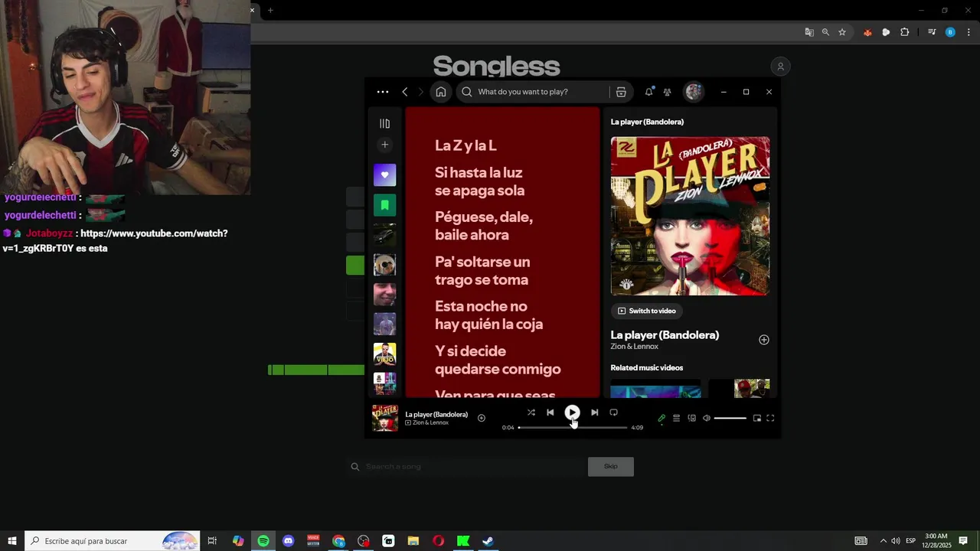The width and height of the screenshot is (980, 551).
Task: Go back in Spotify navigation
Action: (405, 92)
